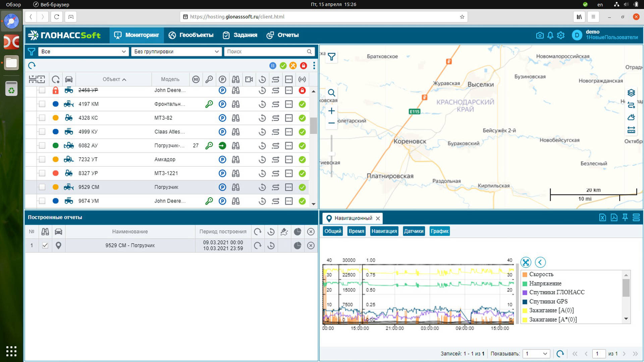Click the camera snapshot icon in header

[x=540, y=35]
